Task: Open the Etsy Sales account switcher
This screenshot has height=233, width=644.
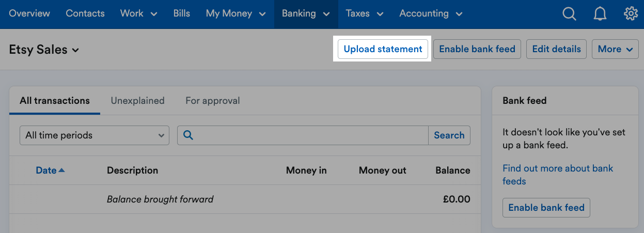Action: (x=44, y=50)
